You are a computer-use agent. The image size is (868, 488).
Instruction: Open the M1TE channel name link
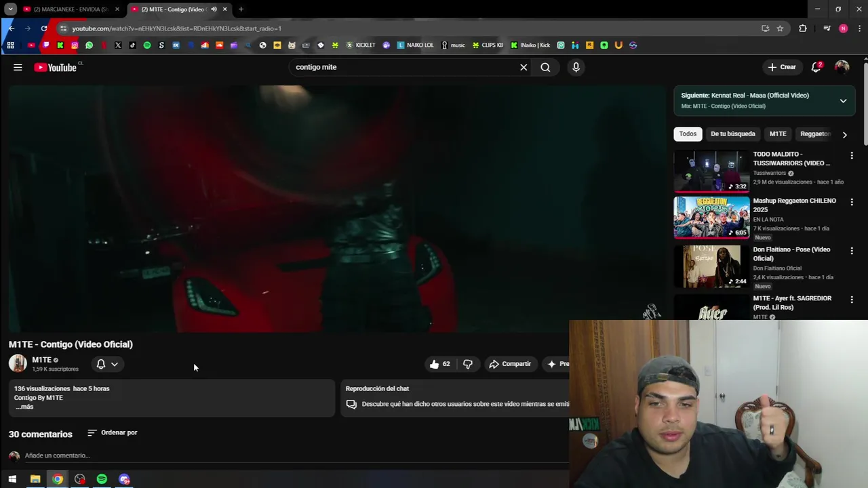click(41, 360)
